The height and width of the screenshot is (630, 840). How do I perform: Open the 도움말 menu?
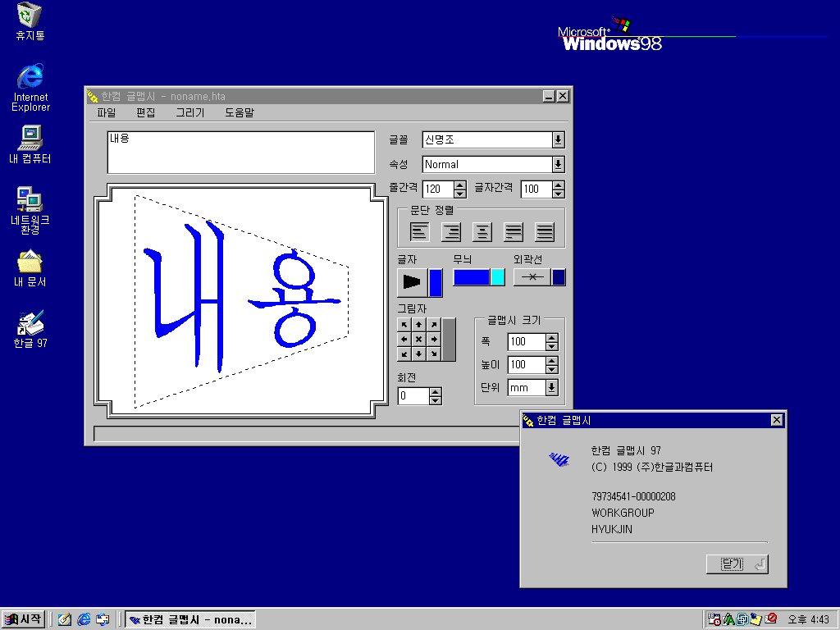240,112
